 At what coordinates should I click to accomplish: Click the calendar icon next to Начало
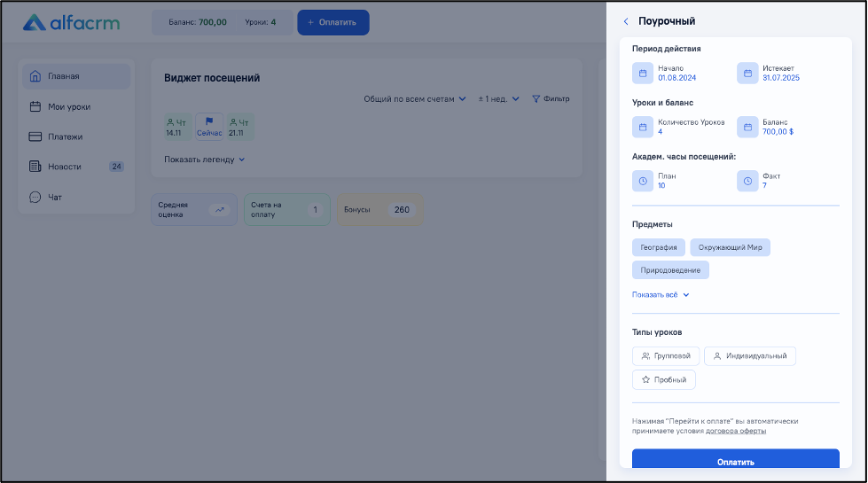coord(643,73)
